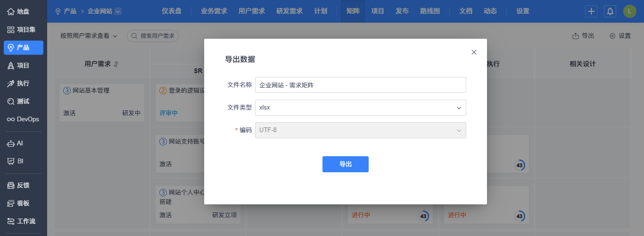Click the 评审中 status text
Image resolution: width=644 pixels, height=236 pixels.
click(x=168, y=113)
